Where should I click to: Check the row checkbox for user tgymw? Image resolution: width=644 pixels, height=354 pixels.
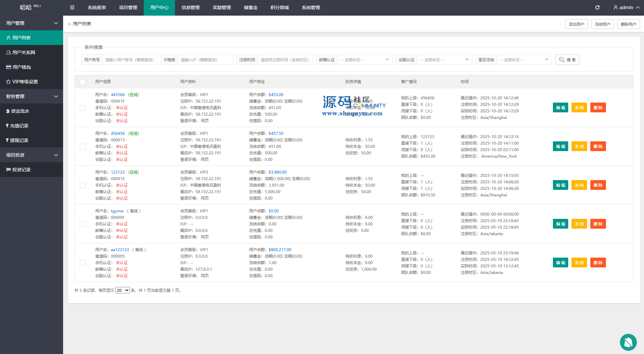(x=83, y=224)
